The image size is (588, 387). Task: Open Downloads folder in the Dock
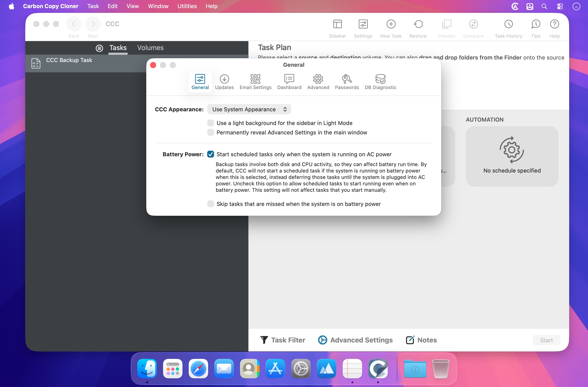tap(415, 369)
